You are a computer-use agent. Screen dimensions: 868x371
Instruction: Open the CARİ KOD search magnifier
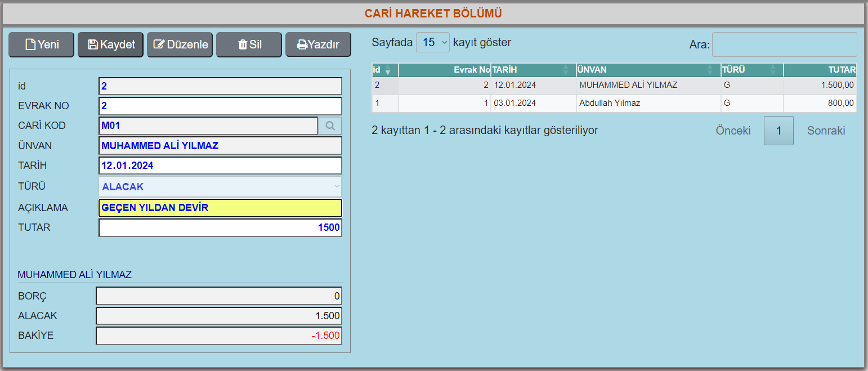[x=330, y=126]
